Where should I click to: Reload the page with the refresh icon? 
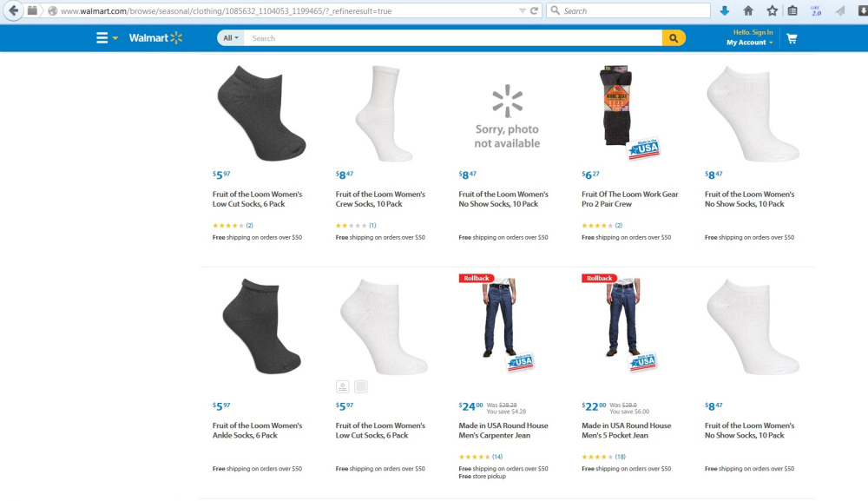[x=534, y=10]
